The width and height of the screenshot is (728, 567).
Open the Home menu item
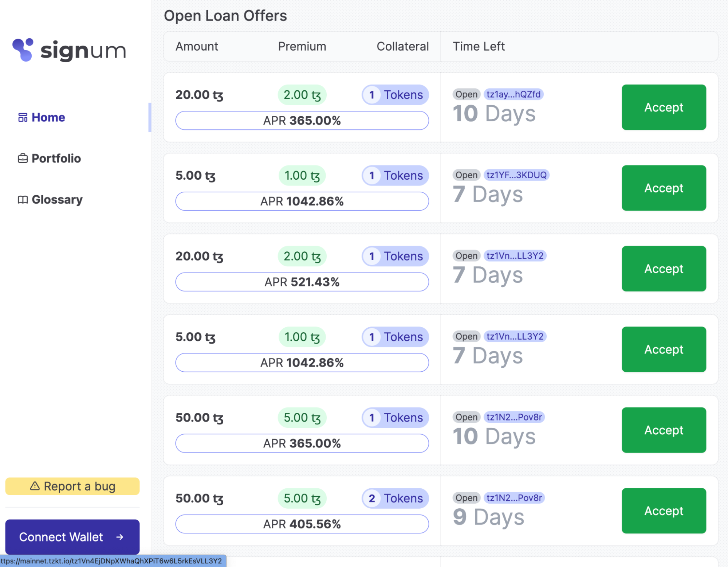[x=48, y=117]
